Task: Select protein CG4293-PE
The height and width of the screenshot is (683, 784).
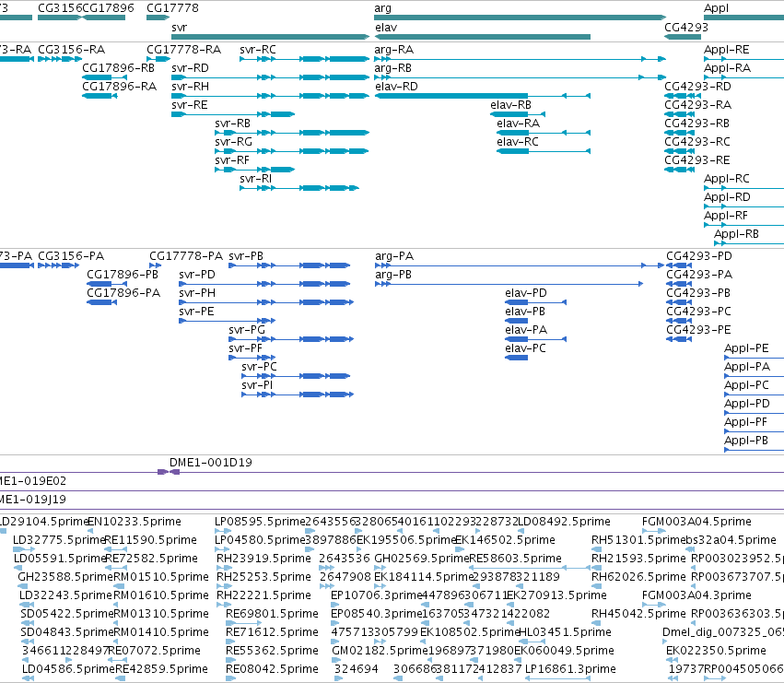Action: click(679, 339)
